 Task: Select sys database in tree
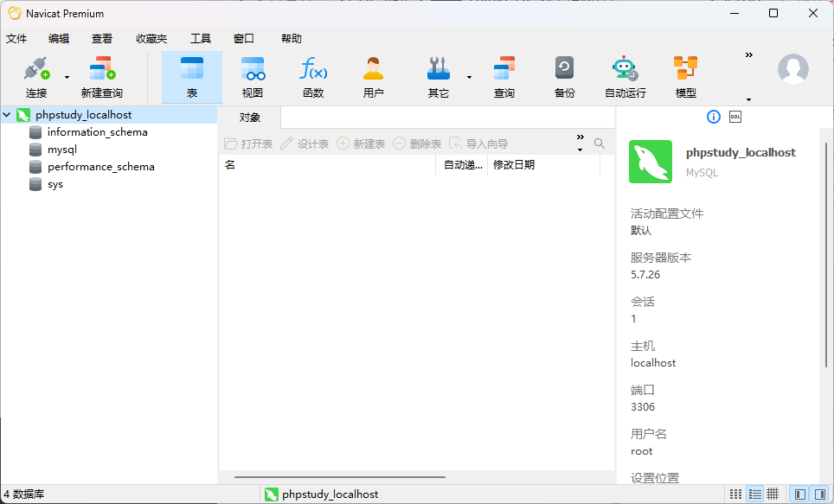55,184
